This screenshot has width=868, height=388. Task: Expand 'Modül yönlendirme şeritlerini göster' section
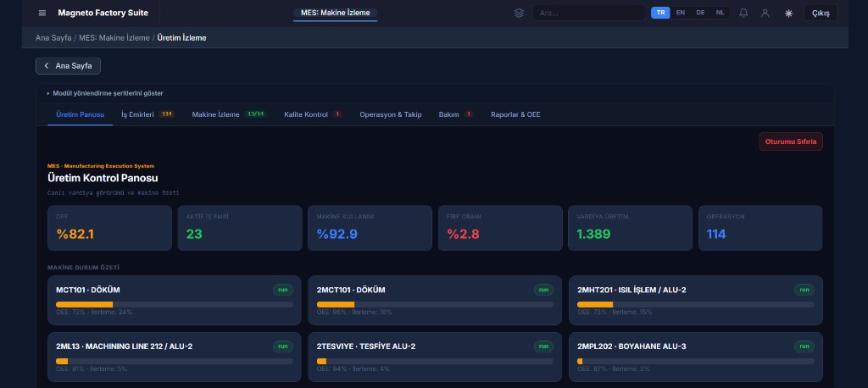pos(107,93)
